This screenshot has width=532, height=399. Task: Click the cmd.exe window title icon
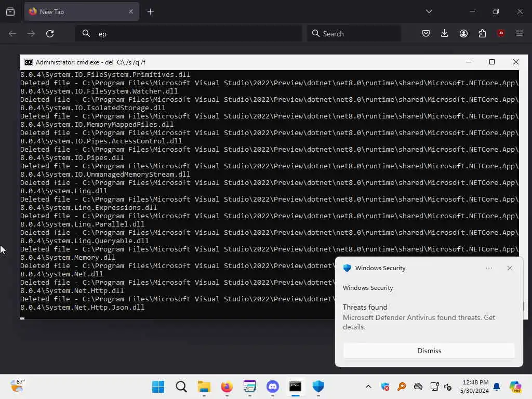[29, 62]
